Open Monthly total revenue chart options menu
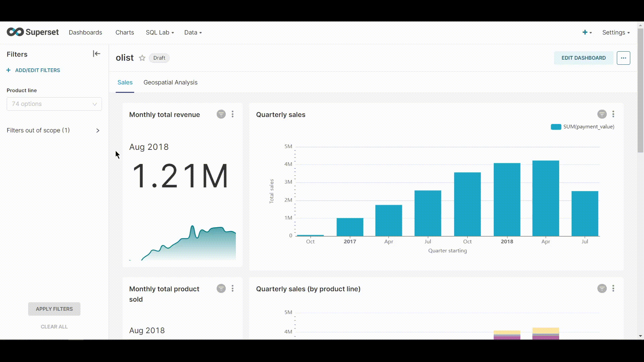The height and width of the screenshot is (362, 644). coord(233,114)
